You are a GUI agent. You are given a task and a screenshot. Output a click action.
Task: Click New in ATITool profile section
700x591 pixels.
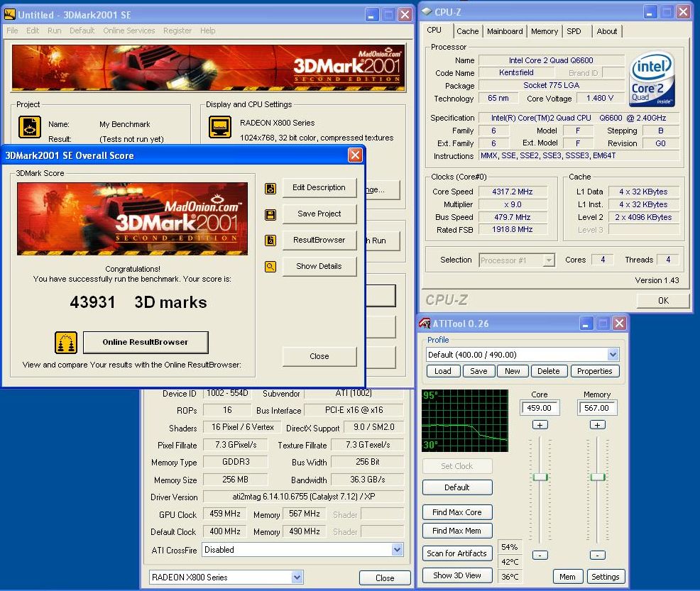(x=513, y=371)
